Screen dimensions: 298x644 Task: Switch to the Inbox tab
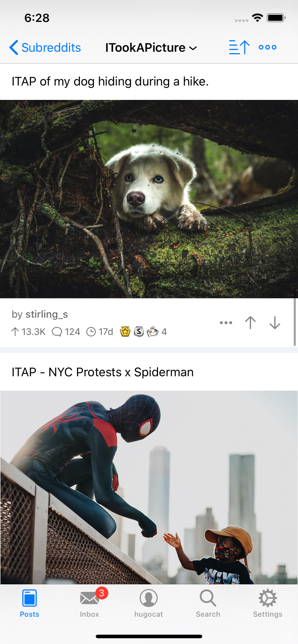click(89, 603)
